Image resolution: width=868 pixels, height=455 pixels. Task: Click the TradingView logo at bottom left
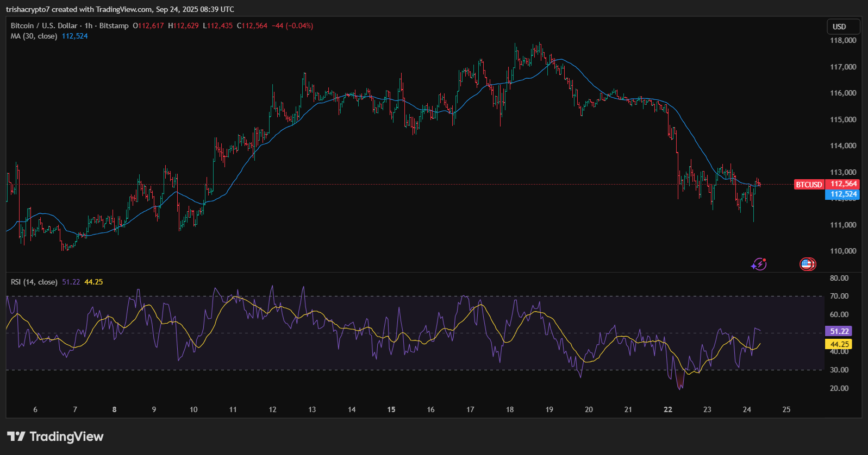(x=55, y=437)
